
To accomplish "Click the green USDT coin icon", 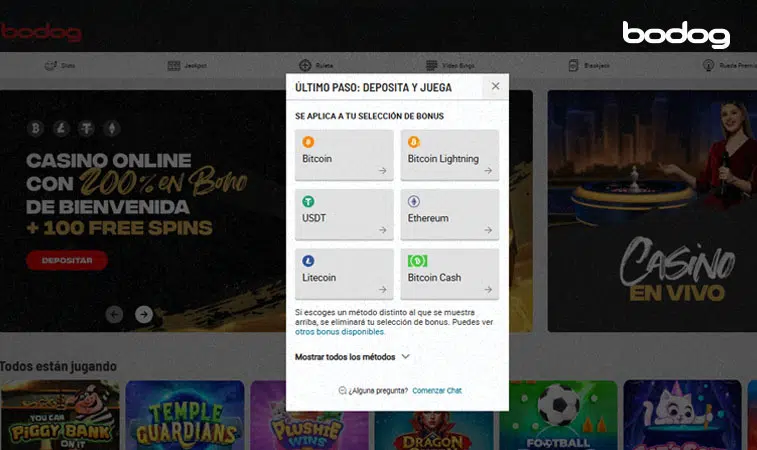I will tap(308, 201).
